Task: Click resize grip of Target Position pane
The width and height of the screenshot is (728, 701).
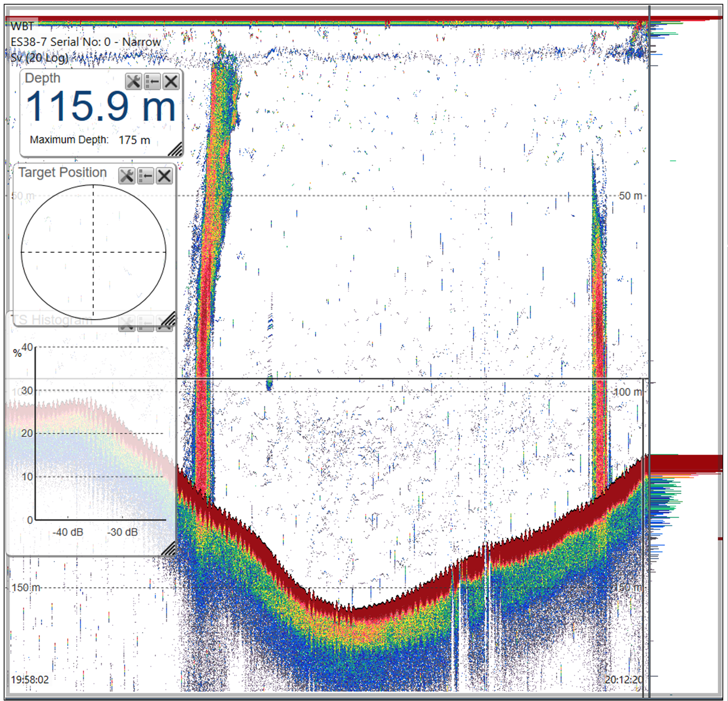Action: click(x=169, y=318)
